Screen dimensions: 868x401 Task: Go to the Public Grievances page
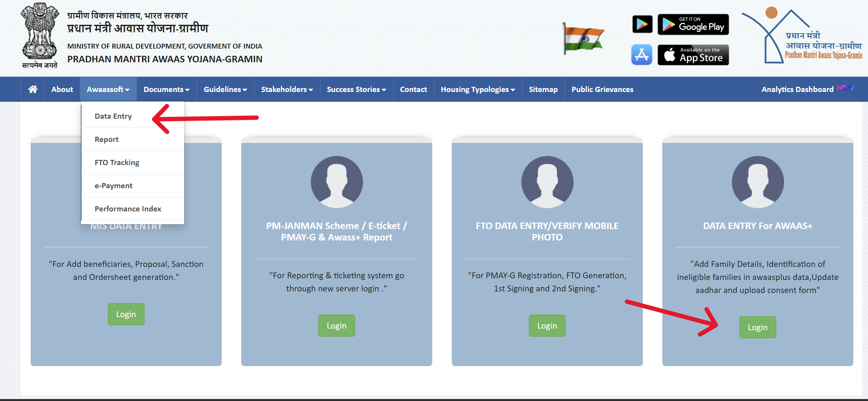coord(602,89)
